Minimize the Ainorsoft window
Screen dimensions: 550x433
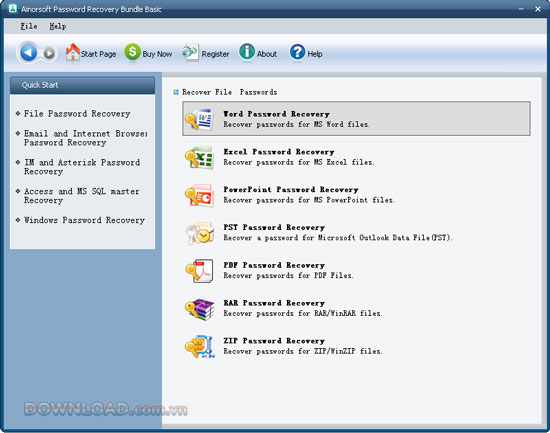click(521, 8)
